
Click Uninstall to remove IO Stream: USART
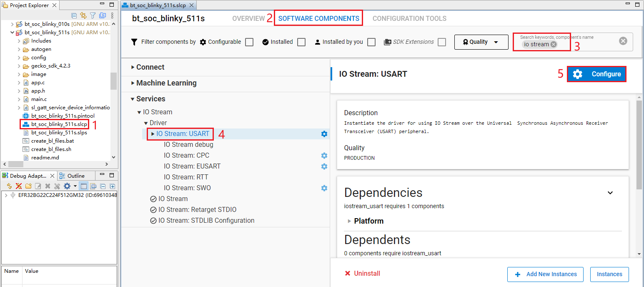click(x=362, y=273)
